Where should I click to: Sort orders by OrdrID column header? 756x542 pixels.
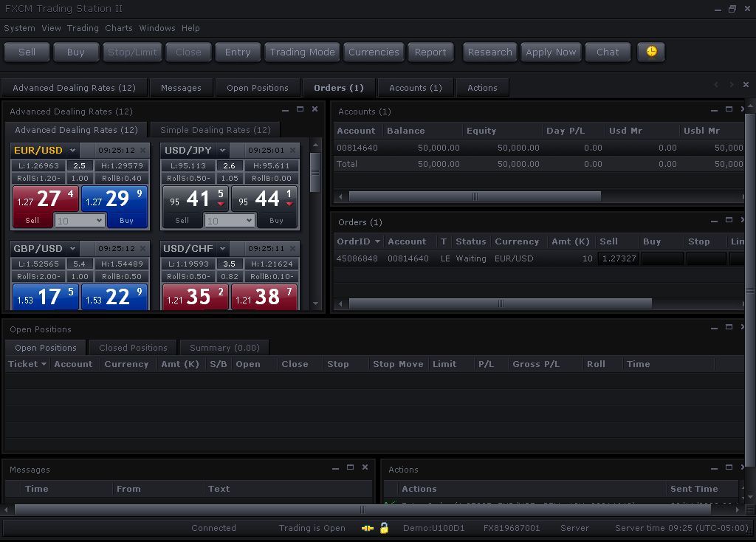tap(359, 241)
